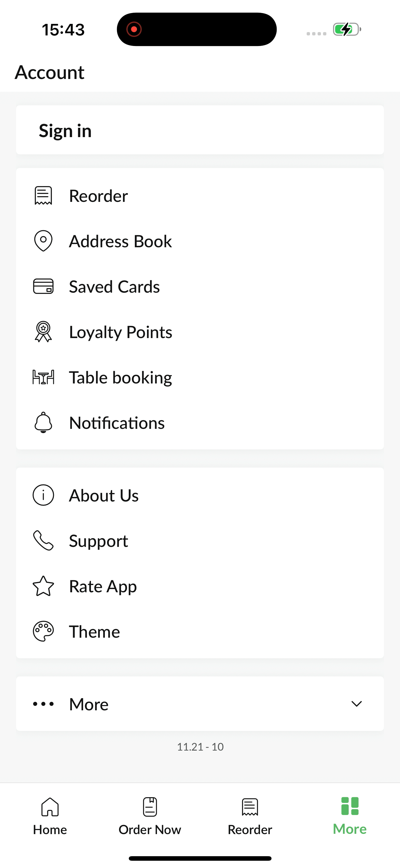
Task: Open the Table booking entry
Action: (200, 377)
